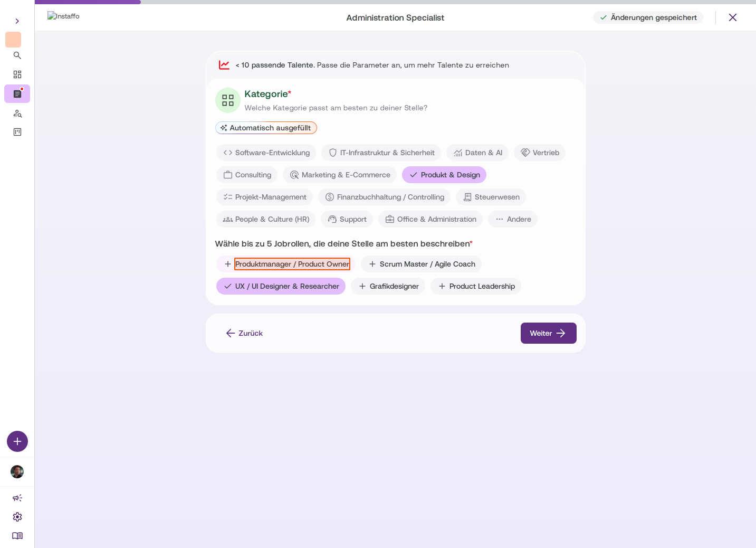
Task: Go back with the Zurück link
Action: pos(244,333)
